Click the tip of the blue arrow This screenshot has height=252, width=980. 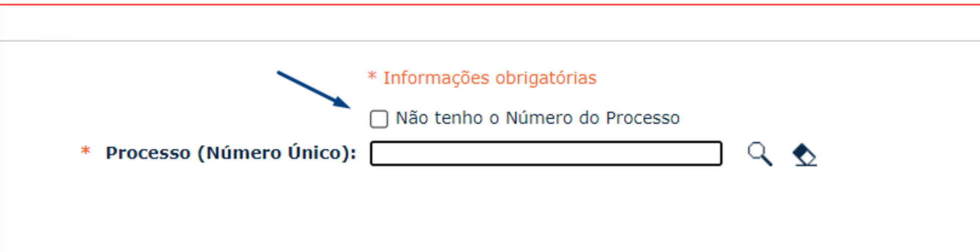[348, 106]
